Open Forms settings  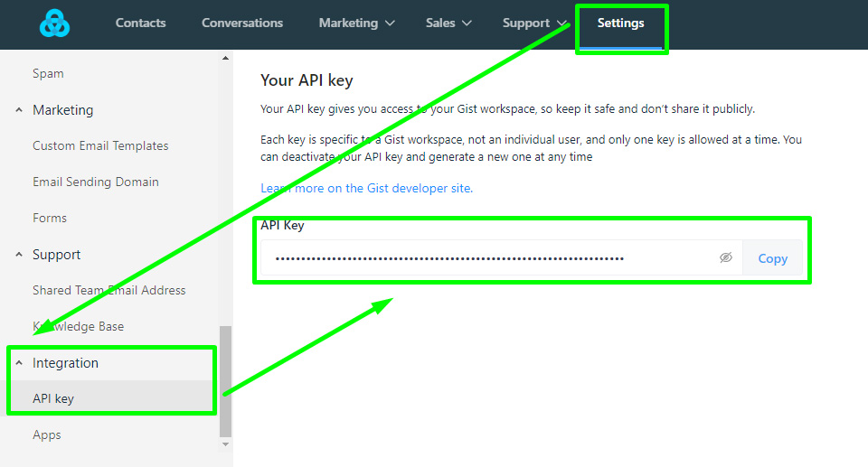(50, 218)
